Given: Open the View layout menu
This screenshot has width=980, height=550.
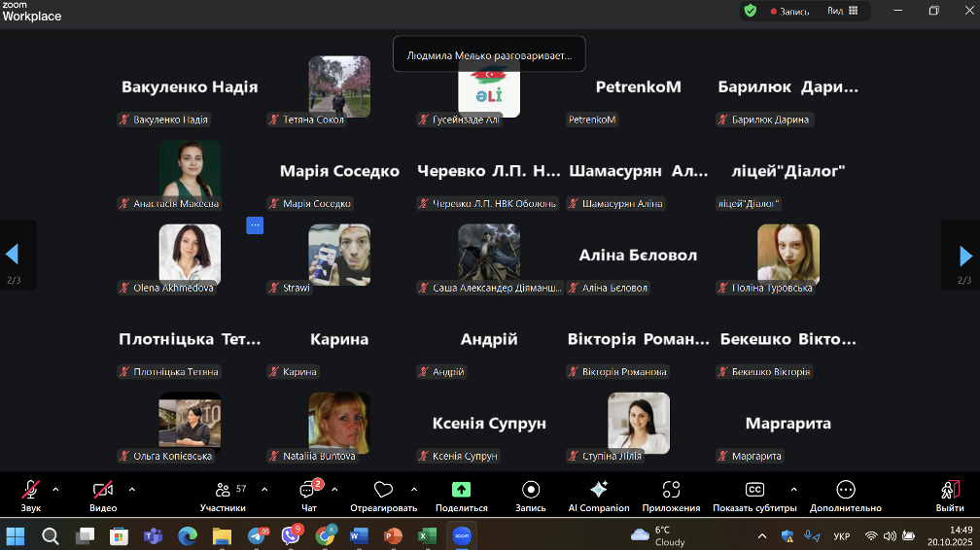Looking at the screenshot, I should pyautogui.click(x=842, y=11).
